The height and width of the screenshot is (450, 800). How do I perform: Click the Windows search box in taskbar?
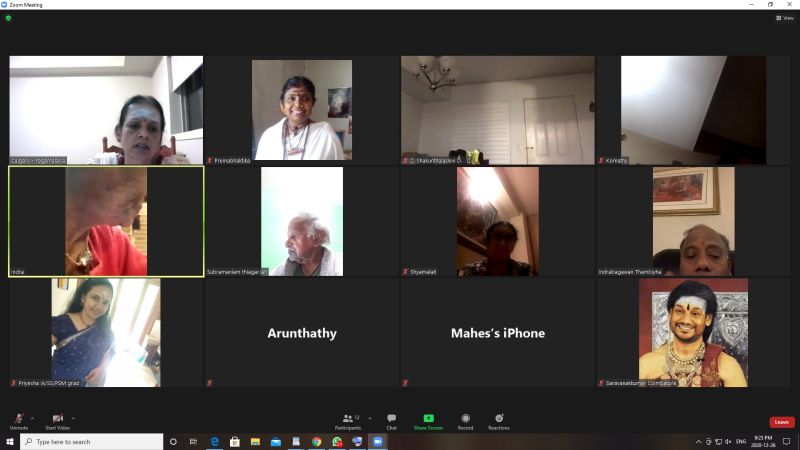[90, 441]
